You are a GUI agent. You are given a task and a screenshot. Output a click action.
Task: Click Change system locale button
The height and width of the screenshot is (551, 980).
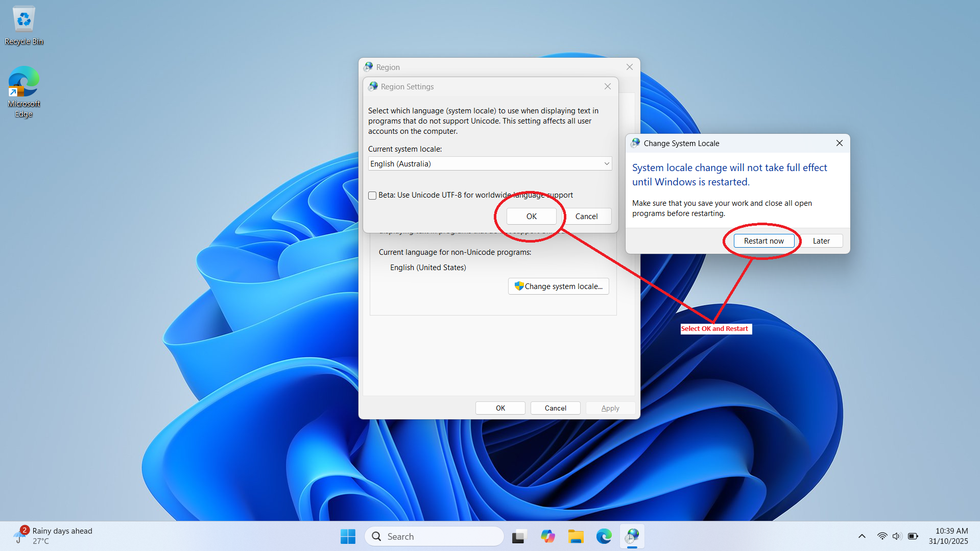(x=558, y=286)
